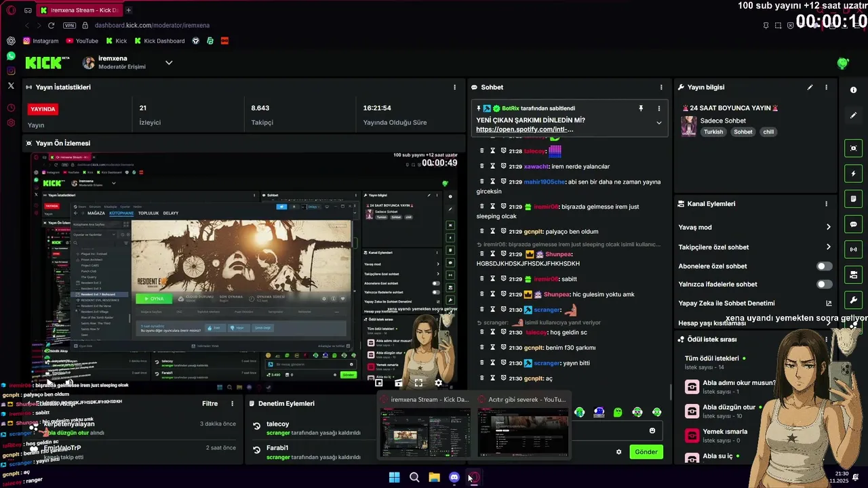The image size is (868, 488).
Task: Toggle the wrench widget in the right rail
Action: (x=853, y=300)
